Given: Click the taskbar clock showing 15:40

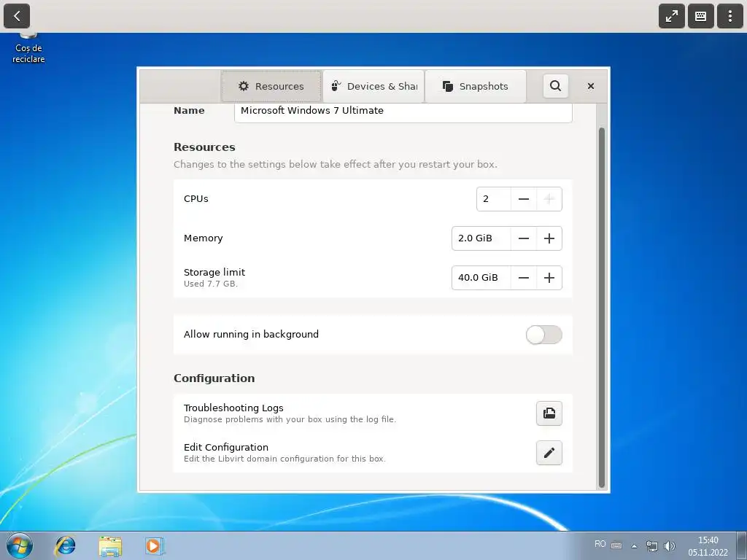Looking at the screenshot, I should click(x=708, y=546).
